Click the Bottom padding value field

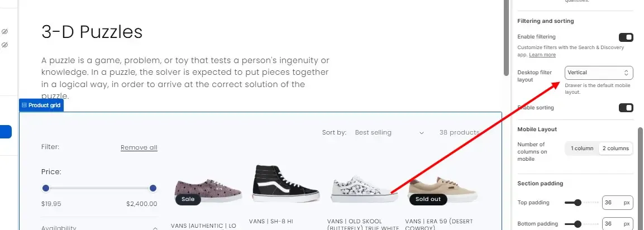click(617, 224)
